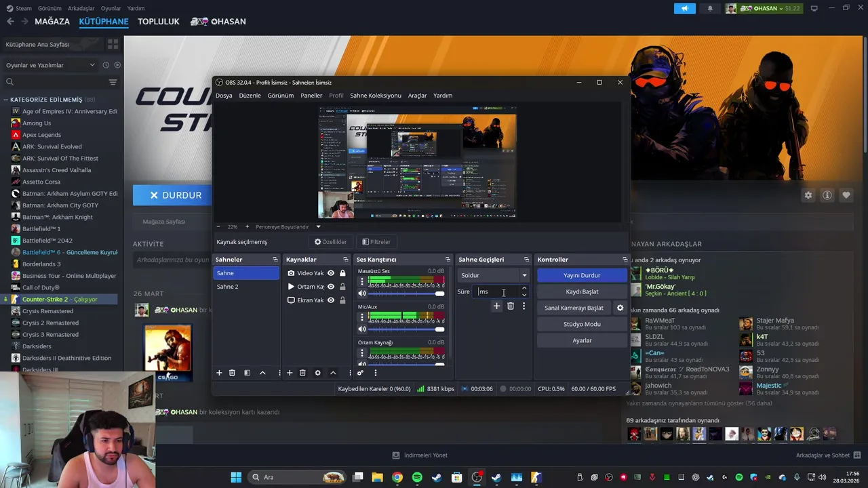Open the Dosya menu in OBS
Viewport: 868px width, 488px height.
pyautogui.click(x=224, y=96)
